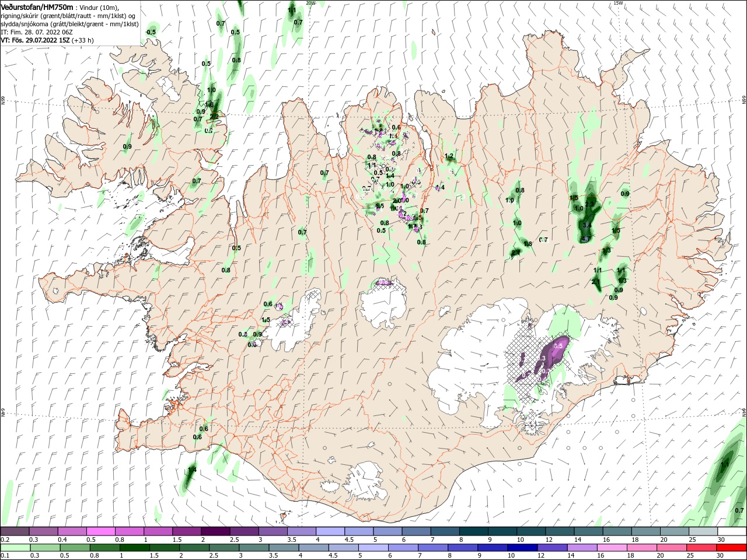Click 'Vindur (10m),' in the map header
This screenshot has height=560, width=747.
[x=99, y=8]
